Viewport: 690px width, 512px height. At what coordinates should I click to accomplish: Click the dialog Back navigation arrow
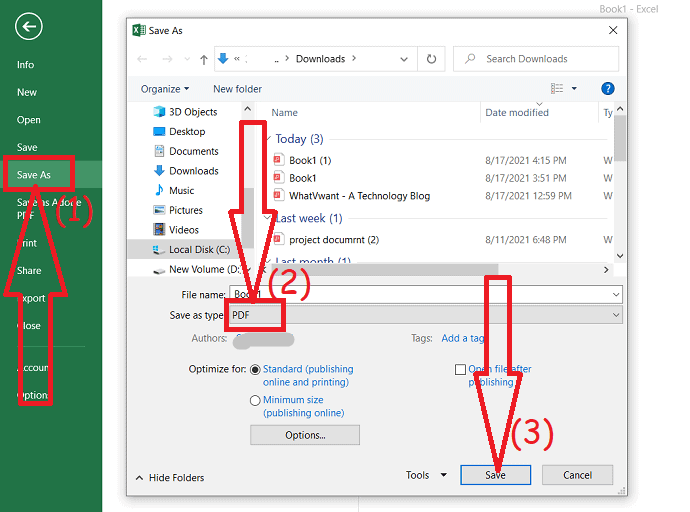point(142,59)
